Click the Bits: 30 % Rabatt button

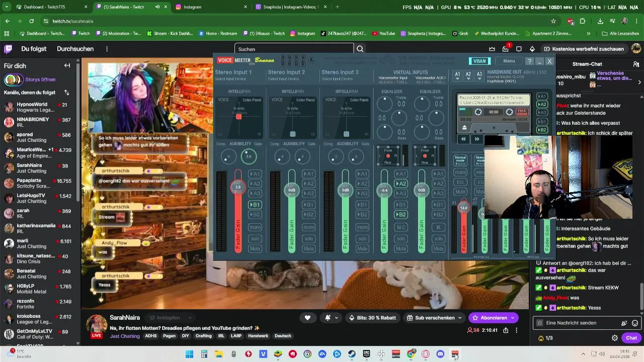[372, 318]
